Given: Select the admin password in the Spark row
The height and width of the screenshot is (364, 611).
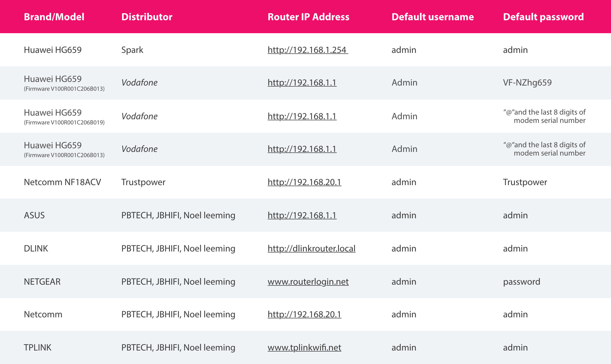Looking at the screenshot, I should click(515, 50).
